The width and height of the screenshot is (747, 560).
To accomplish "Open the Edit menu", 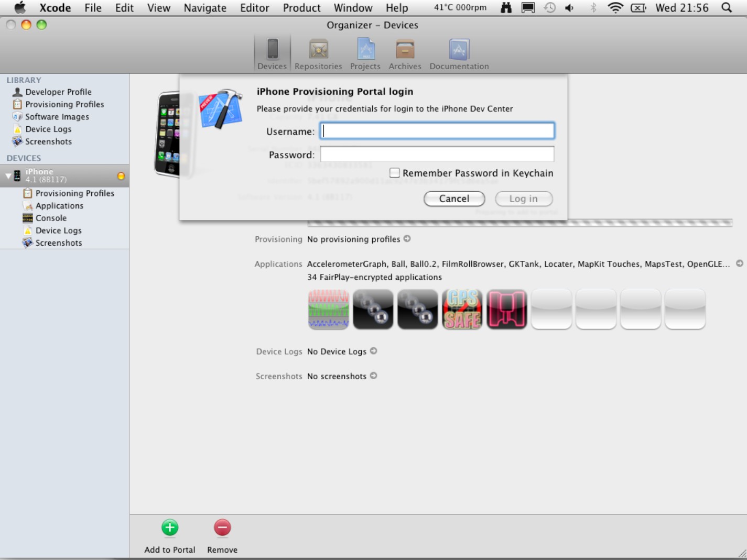I will [x=124, y=8].
